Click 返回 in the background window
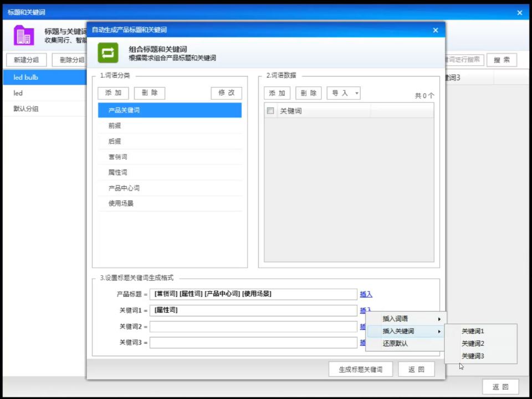Image resolution: width=532 pixels, height=399 pixels. coord(500,386)
